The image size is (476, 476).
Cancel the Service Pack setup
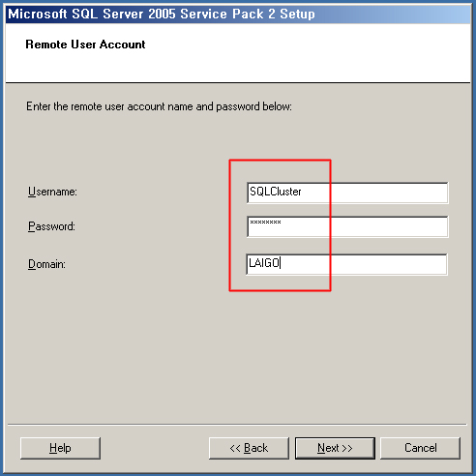click(421, 448)
